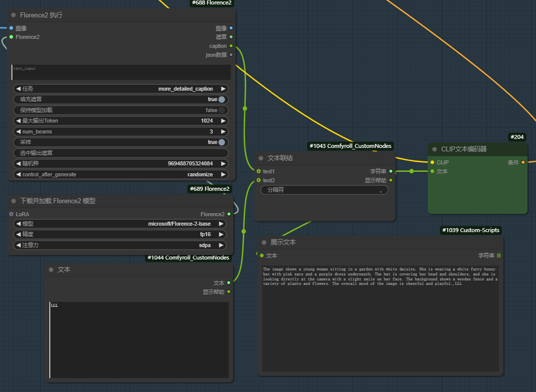Click the text1 input port on 文本联结
The width and height of the screenshot is (536, 392).
click(258, 171)
